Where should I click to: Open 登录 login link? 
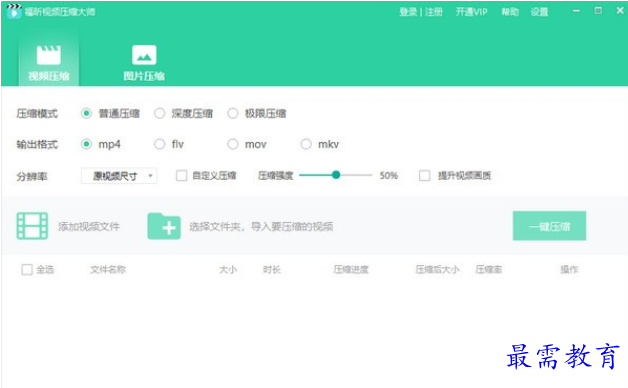pos(408,12)
